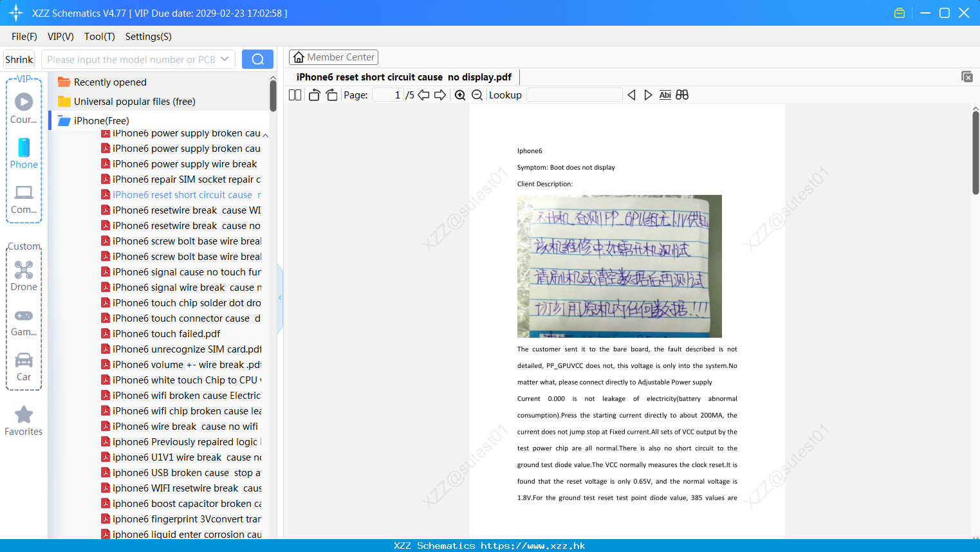This screenshot has height=552, width=980.
Task: Open model number dropdown arrow
Action: coord(225,59)
